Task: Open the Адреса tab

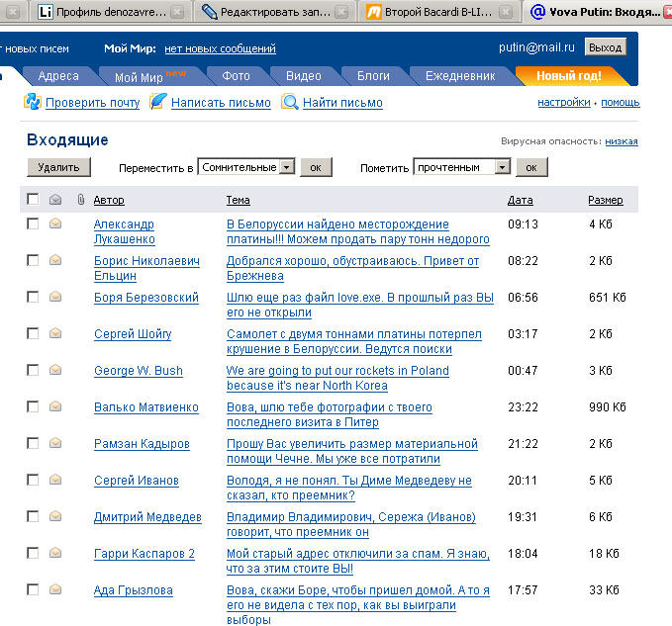Action: pos(58,76)
